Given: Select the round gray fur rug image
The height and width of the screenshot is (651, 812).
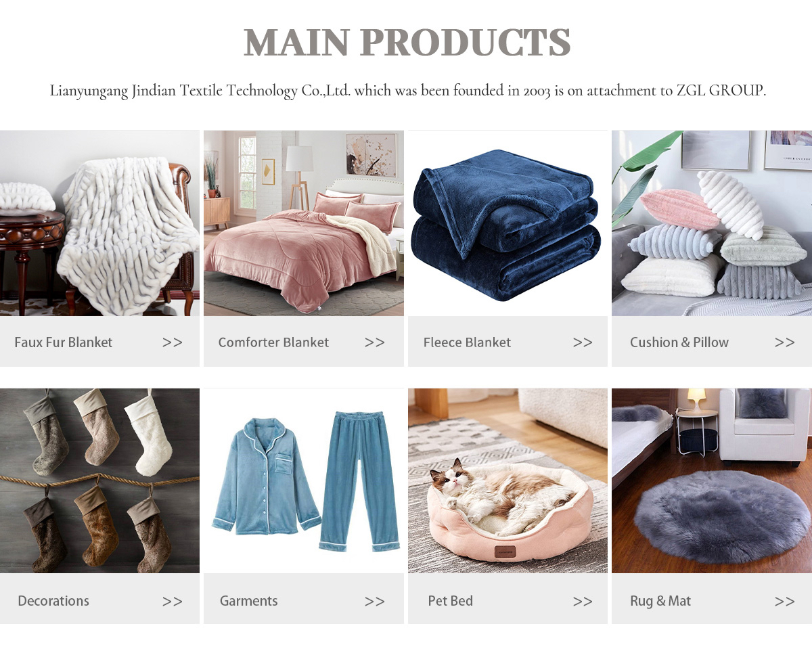Looking at the screenshot, I should [x=712, y=480].
